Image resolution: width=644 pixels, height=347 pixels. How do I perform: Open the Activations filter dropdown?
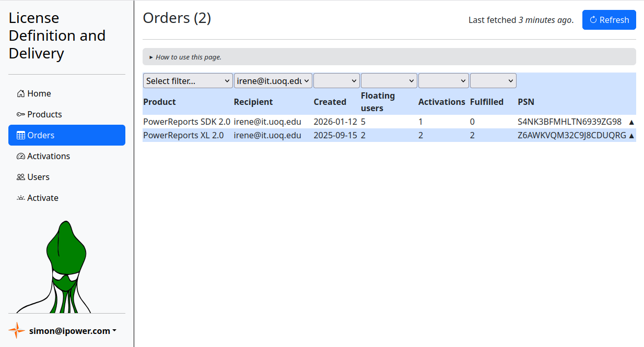pyautogui.click(x=443, y=81)
